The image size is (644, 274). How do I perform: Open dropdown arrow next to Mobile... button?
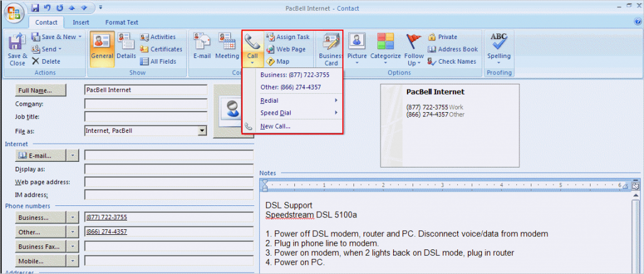[72, 261]
